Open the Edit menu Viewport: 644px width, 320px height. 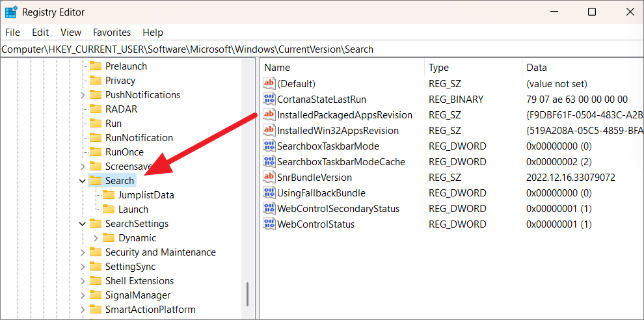[41, 33]
